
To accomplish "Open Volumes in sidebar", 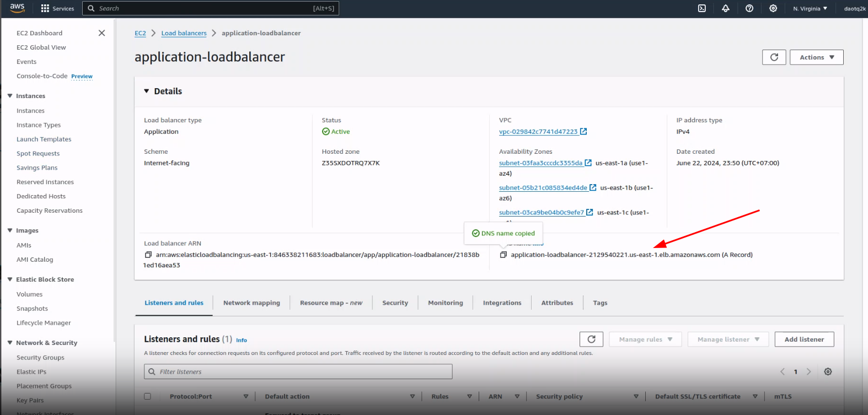I will point(29,294).
